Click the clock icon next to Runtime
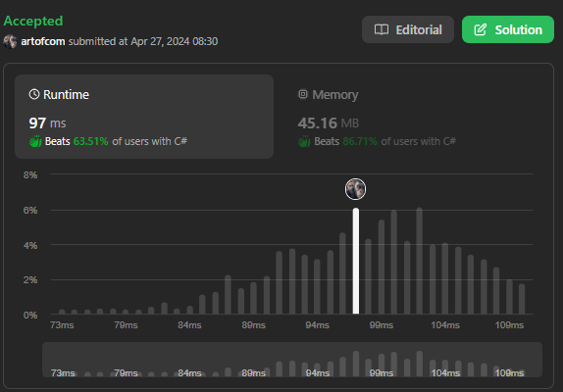The width and height of the screenshot is (563, 392). click(x=34, y=94)
